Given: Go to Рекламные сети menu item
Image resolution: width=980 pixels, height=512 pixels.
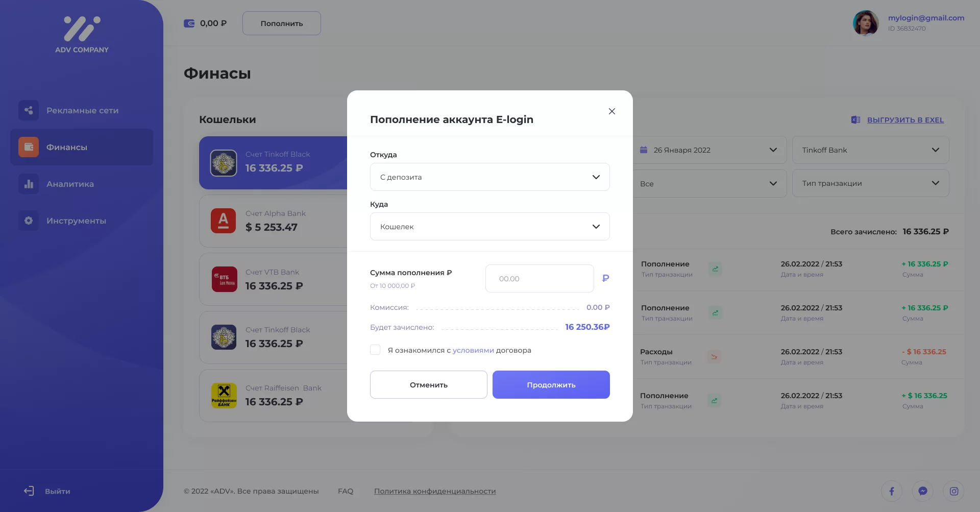Looking at the screenshot, I should click(x=82, y=110).
